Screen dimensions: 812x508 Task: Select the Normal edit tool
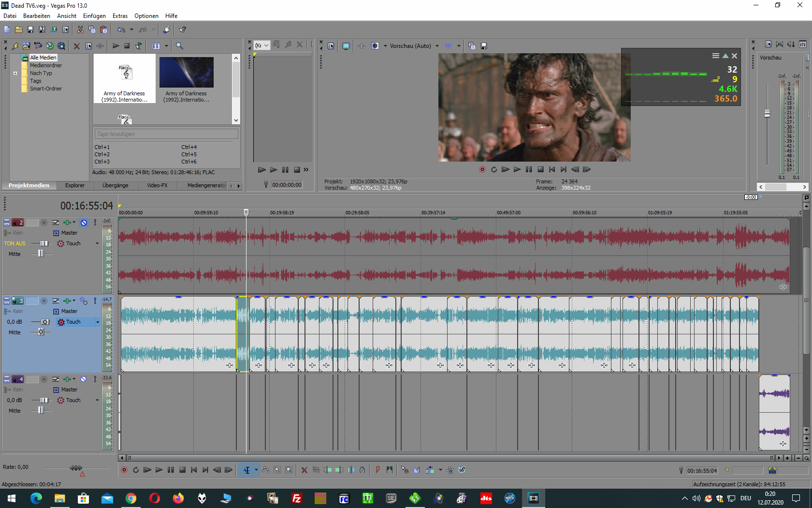coord(246,470)
